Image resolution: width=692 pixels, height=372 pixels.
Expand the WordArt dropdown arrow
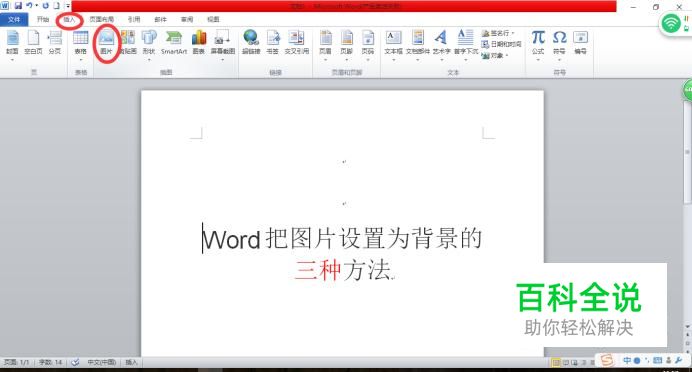(441, 60)
